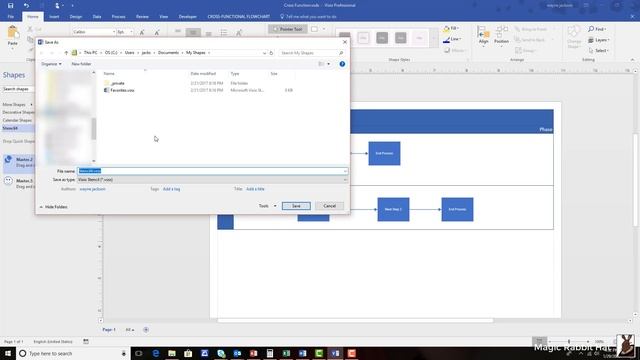Expand the More Shapes menu arrow

point(31,105)
